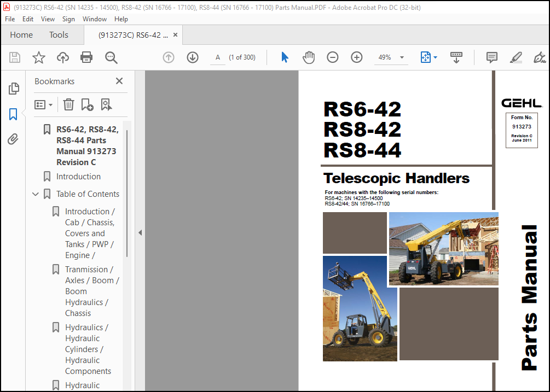Screen dimensions: 550x392
Task: Click the bookmarks panel vertical scrollbar
Action: (x=126, y=194)
